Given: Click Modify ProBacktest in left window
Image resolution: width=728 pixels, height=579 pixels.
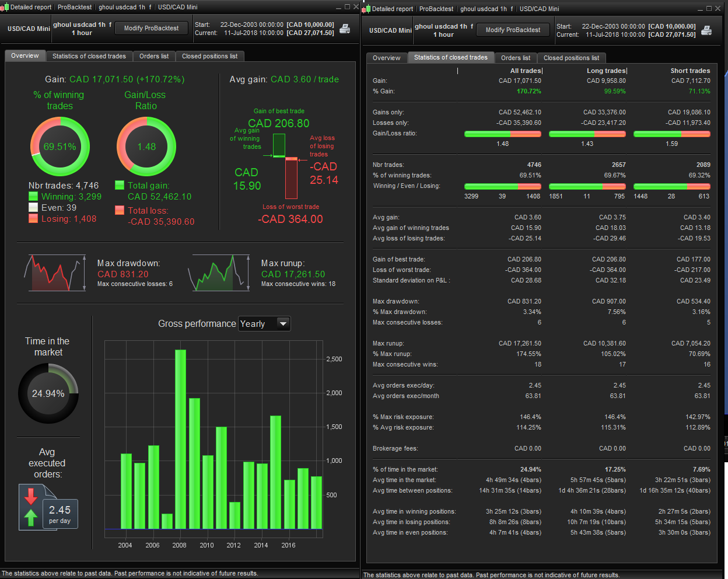Looking at the screenshot, I should point(151,28).
